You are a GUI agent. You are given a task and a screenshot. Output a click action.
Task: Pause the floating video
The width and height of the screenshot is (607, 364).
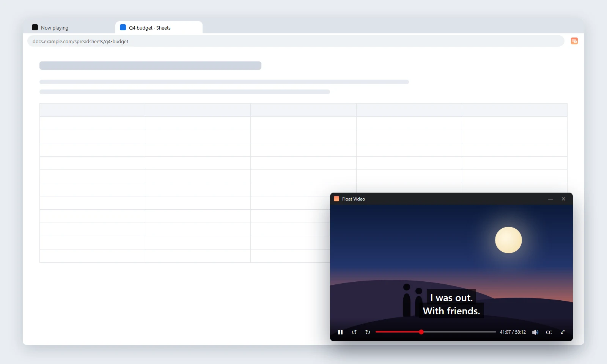pos(340,332)
